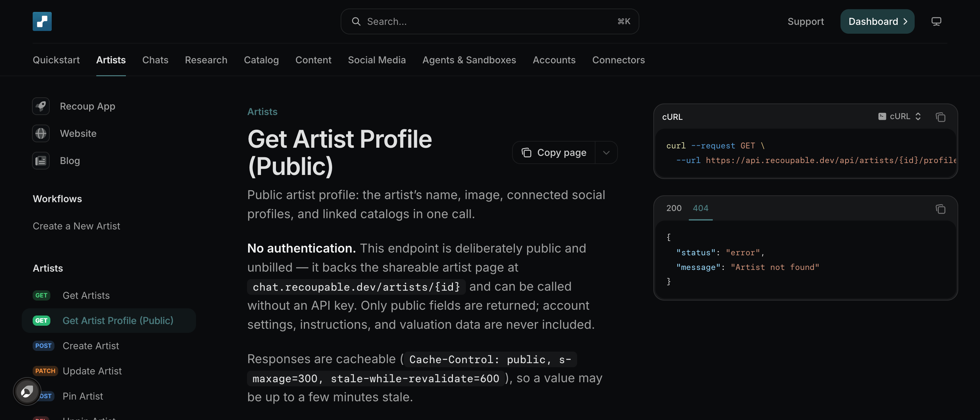The width and height of the screenshot is (980, 420).
Task: Click the Blog newspaper icon
Action: pos(41,161)
